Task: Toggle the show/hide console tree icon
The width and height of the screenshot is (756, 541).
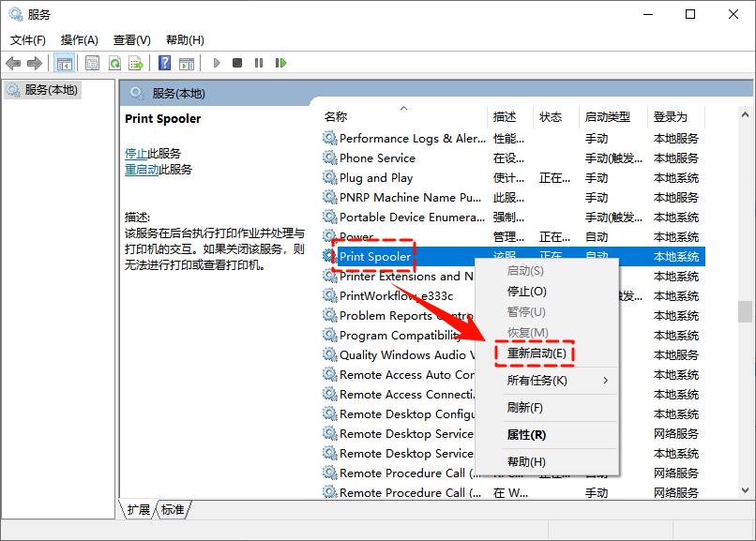Action: point(65,63)
